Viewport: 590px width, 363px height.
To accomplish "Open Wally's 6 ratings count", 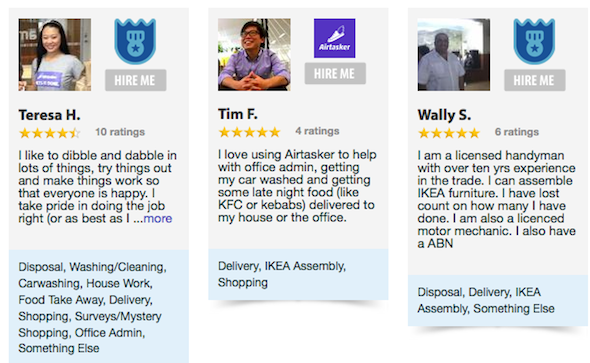I will 517,132.
